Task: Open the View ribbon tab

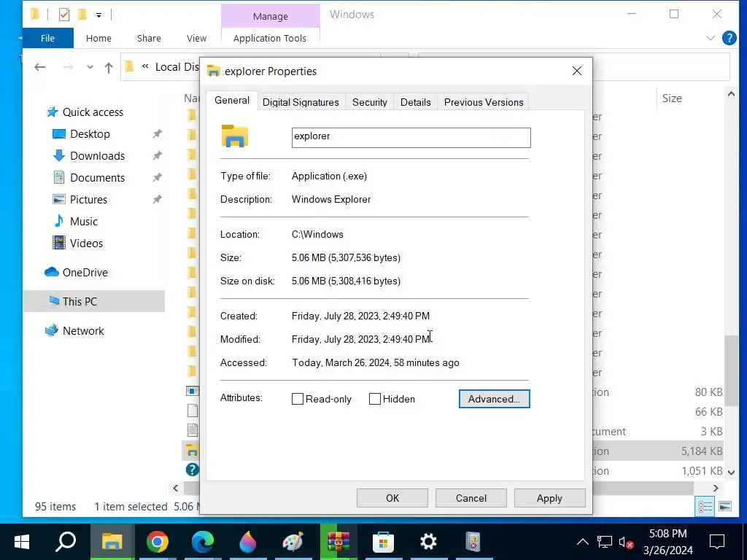Action: pyautogui.click(x=196, y=38)
